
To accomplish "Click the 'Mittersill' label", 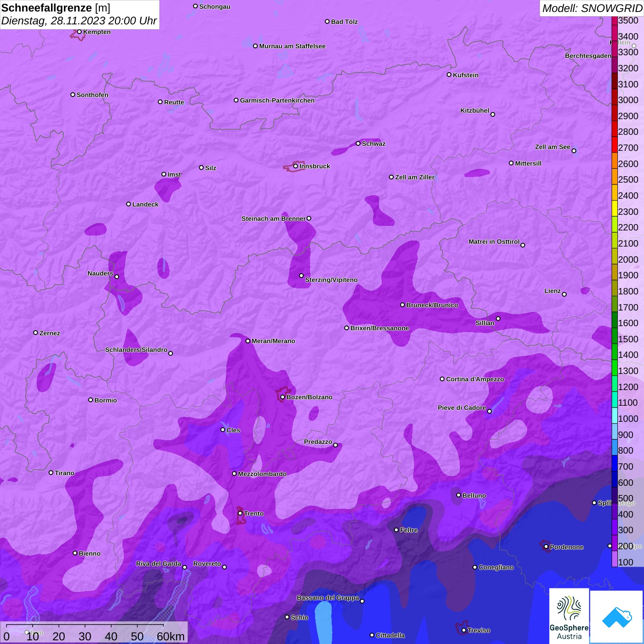I will [x=528, y=163].
